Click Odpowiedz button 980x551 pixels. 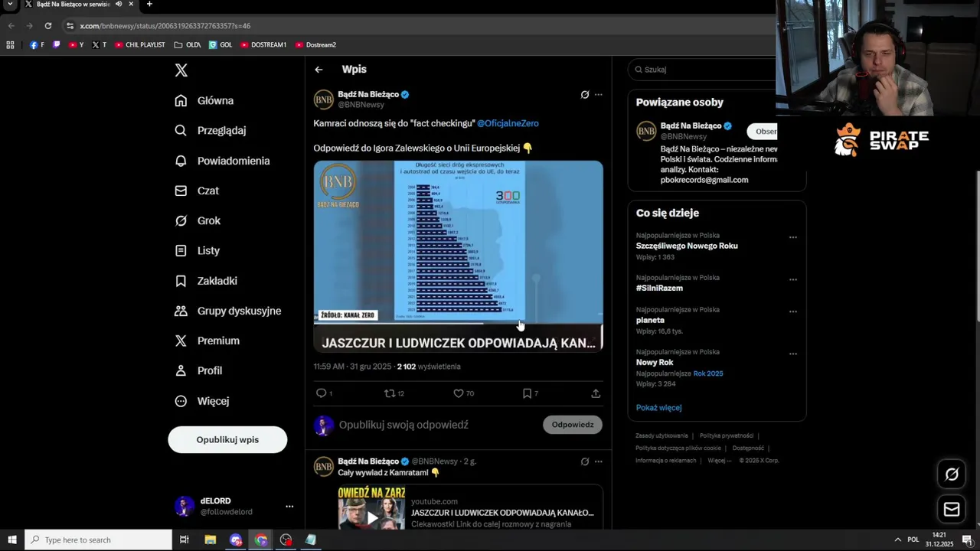[x=573, y=425]
